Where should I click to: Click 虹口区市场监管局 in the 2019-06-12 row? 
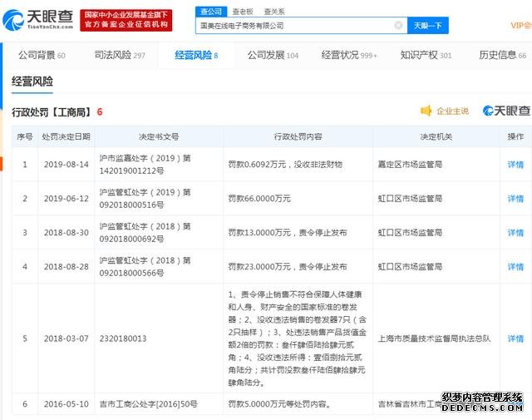tap(410, 199)
